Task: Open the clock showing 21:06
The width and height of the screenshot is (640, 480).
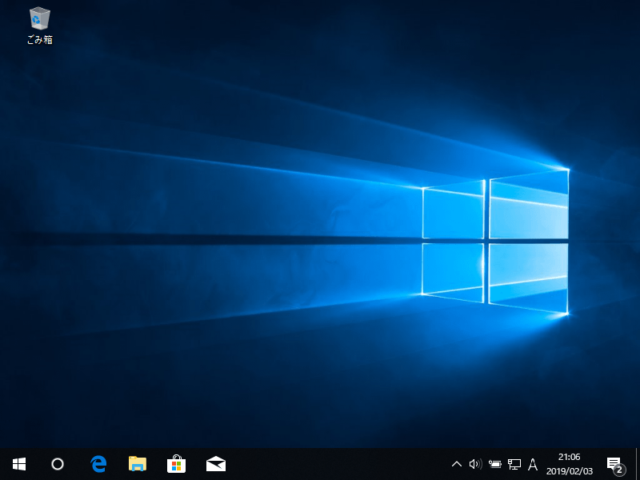Action: click(569, 464)
